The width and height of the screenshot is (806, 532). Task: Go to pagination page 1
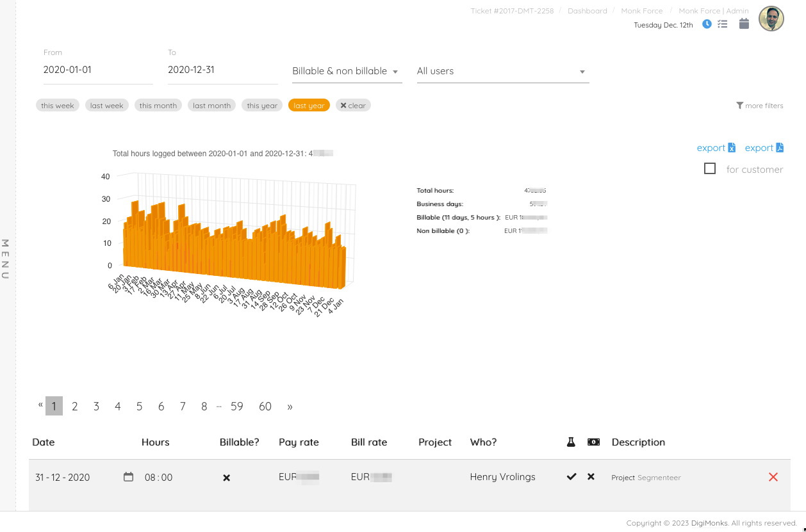54,406
